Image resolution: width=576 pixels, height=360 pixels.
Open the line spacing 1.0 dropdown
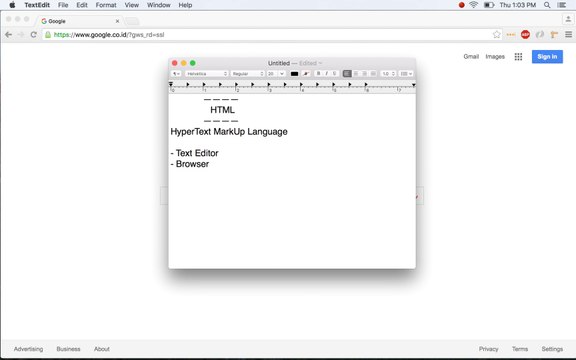tap(388, 74)
